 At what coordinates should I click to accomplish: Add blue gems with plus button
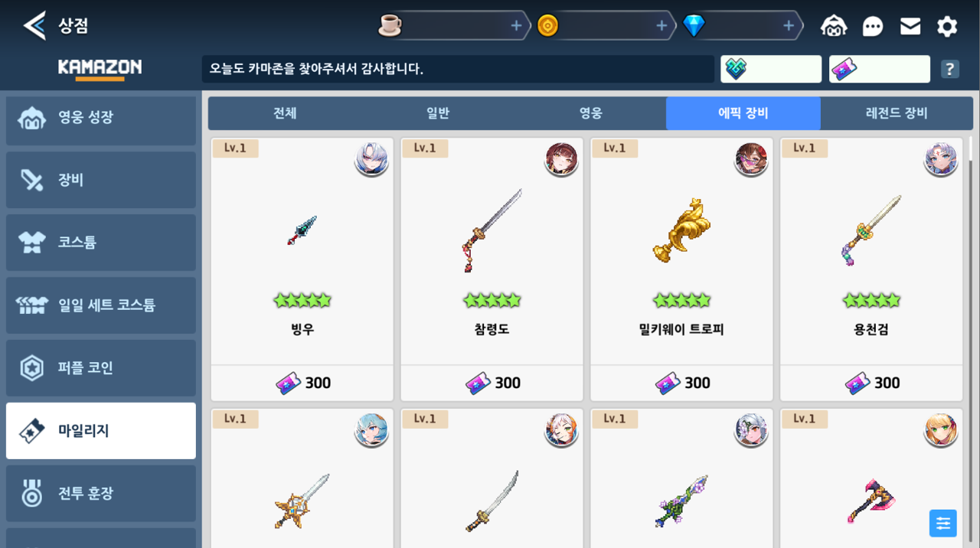[x=789, y=26]
